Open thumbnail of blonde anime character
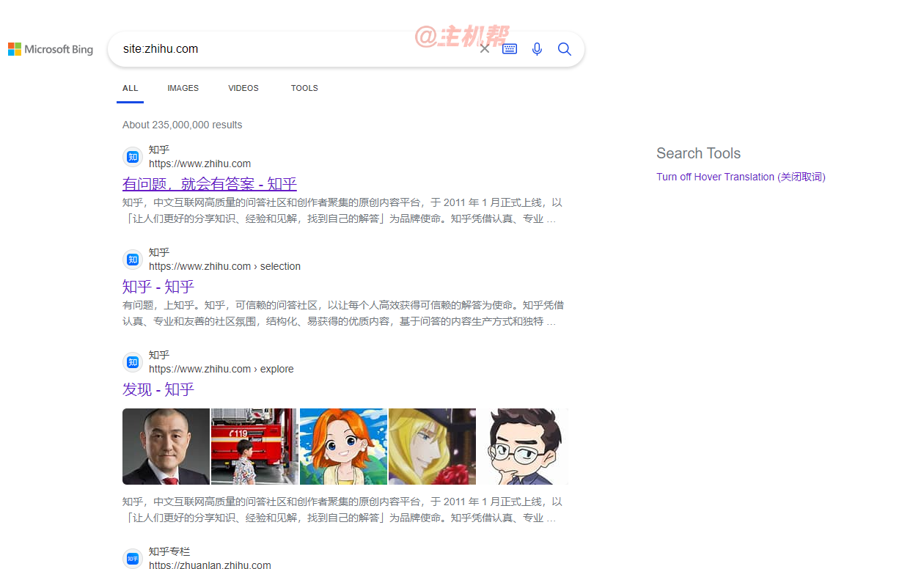924x569 pixels. point(432,447)
